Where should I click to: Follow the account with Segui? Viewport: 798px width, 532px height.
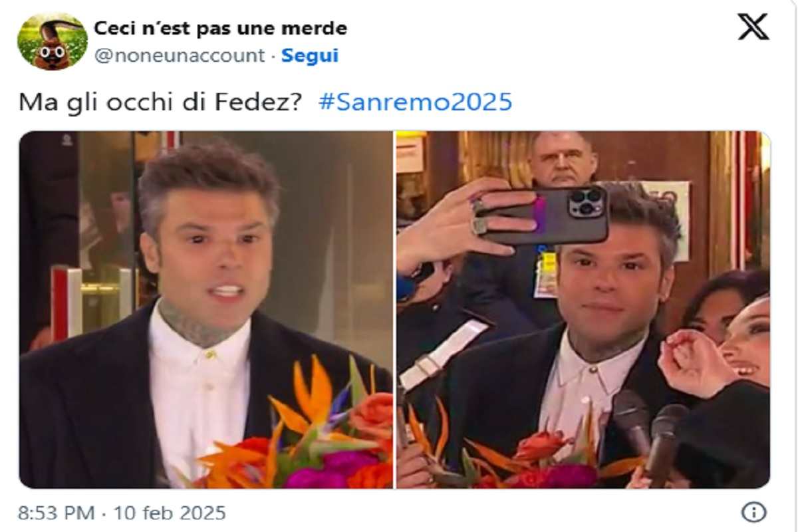coord(310,56)
